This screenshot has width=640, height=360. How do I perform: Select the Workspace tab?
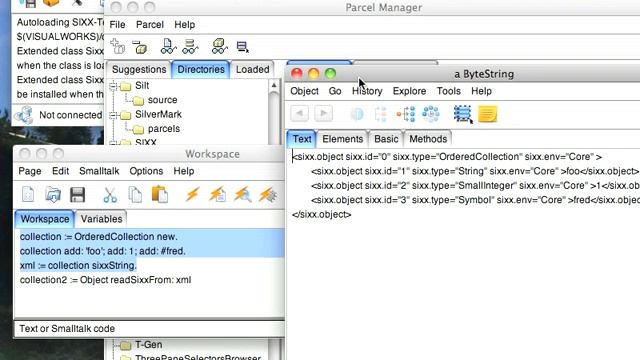[44, 219]
